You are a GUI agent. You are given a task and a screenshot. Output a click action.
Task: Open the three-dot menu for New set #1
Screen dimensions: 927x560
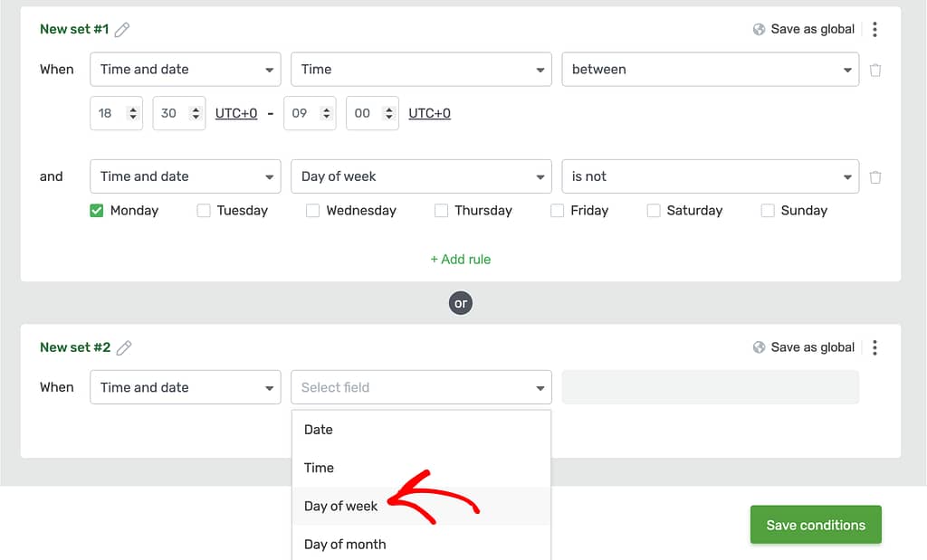click(x=875, y=29)
